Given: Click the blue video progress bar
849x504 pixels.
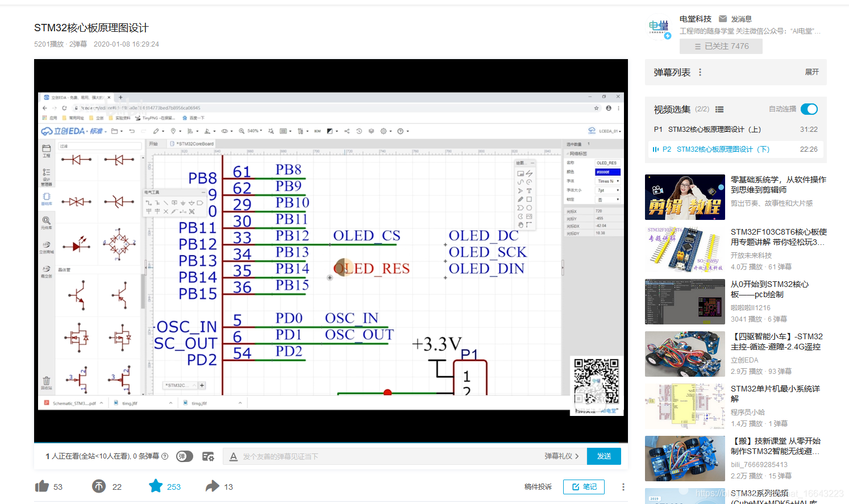Looking at the screenshot, I should tap(331, 442).
